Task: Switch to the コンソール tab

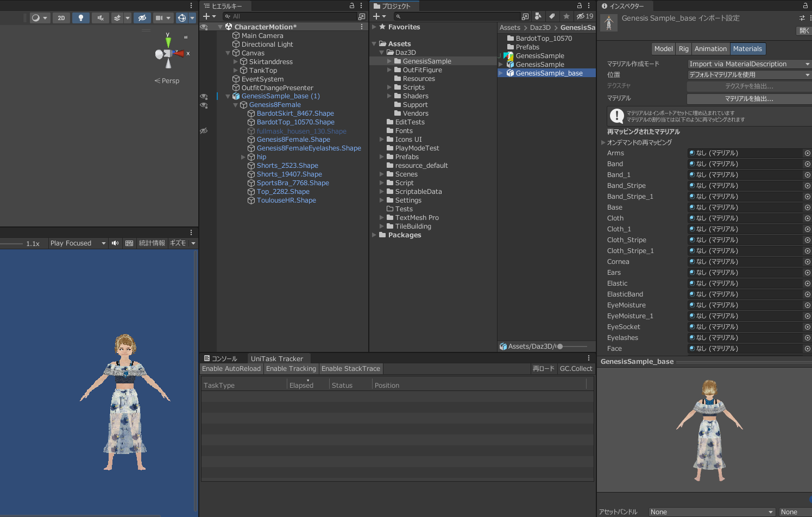Action: click(x=221, y=358)
